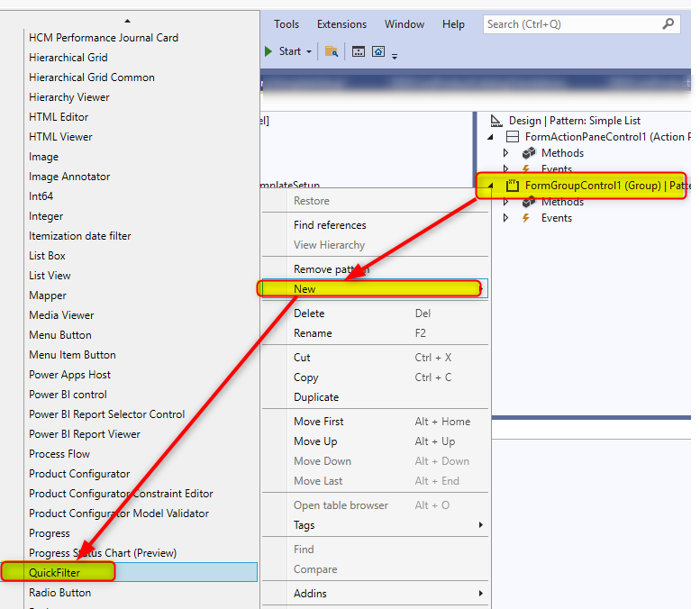Click the Design pattern ruler icon
Screen dimensions: 700x609
(x=496, y=121)
